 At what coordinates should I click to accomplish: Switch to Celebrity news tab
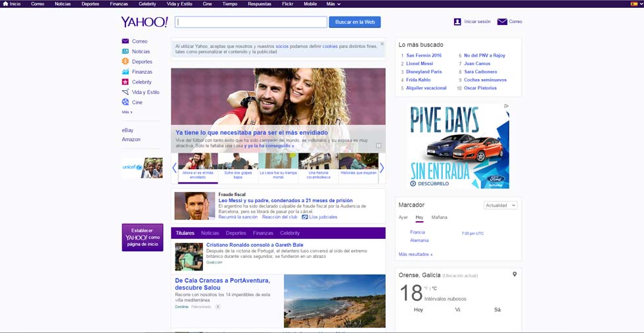290,233
